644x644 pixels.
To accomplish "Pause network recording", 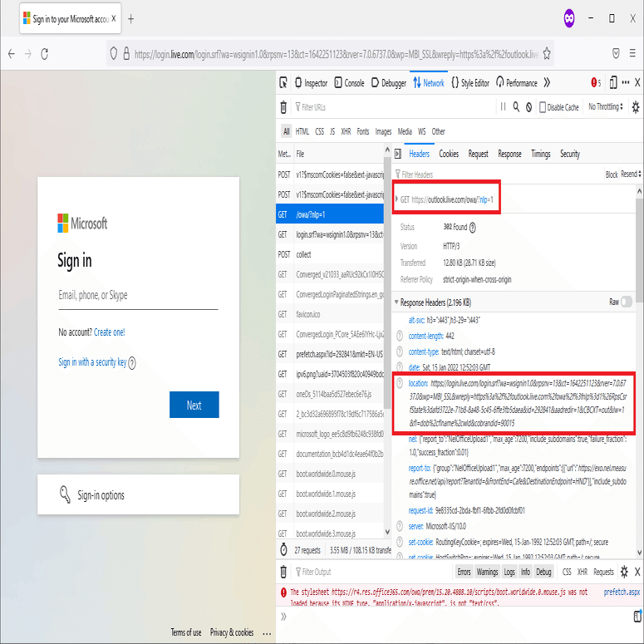I will [503, 107].
